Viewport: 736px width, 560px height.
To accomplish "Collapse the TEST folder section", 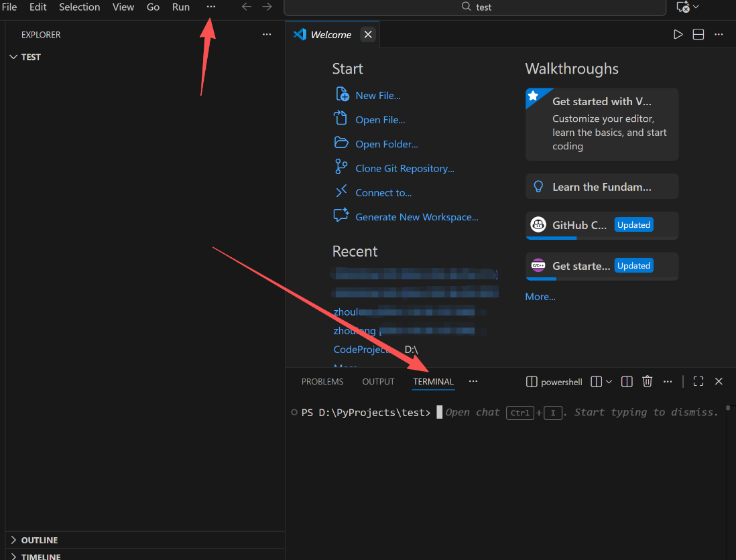I will pos(13,57).
